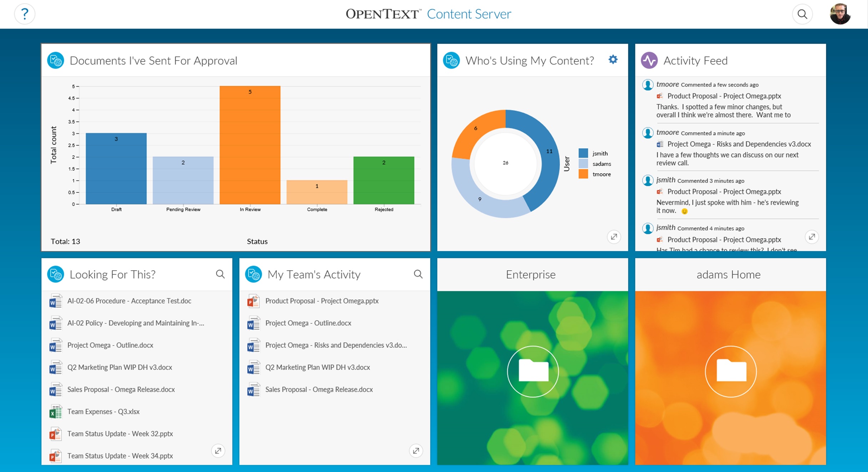Search within My Team's Activity widget

[x=418, y=274]
